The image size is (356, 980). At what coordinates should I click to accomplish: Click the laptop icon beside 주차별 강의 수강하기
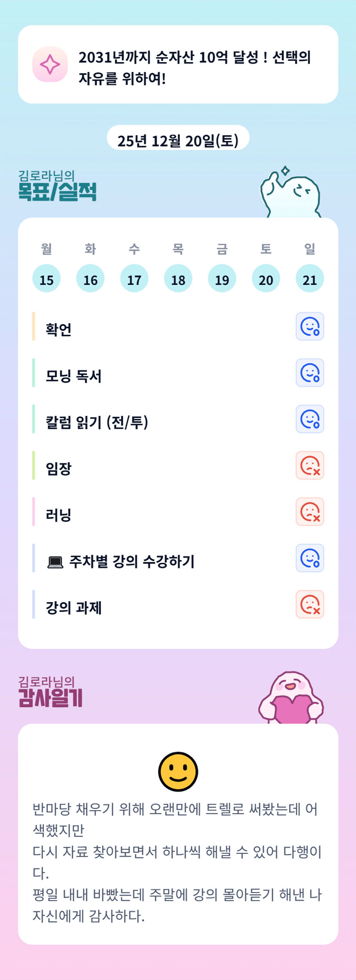(x=55, y=562)
